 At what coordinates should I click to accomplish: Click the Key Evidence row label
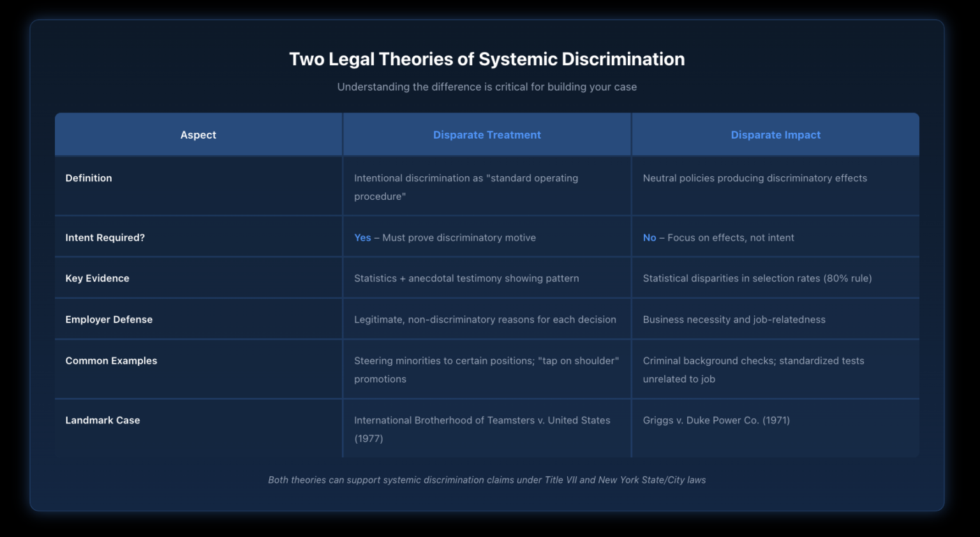pos(97,278)
